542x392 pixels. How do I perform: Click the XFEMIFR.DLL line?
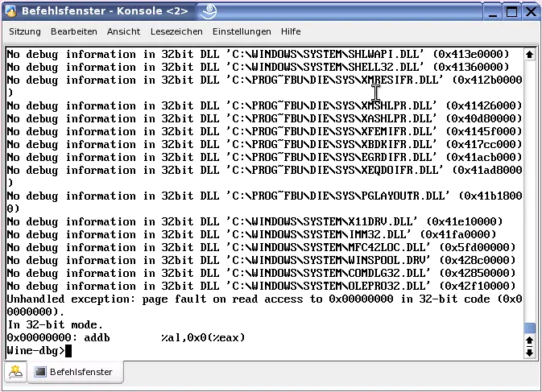(264, 131)
